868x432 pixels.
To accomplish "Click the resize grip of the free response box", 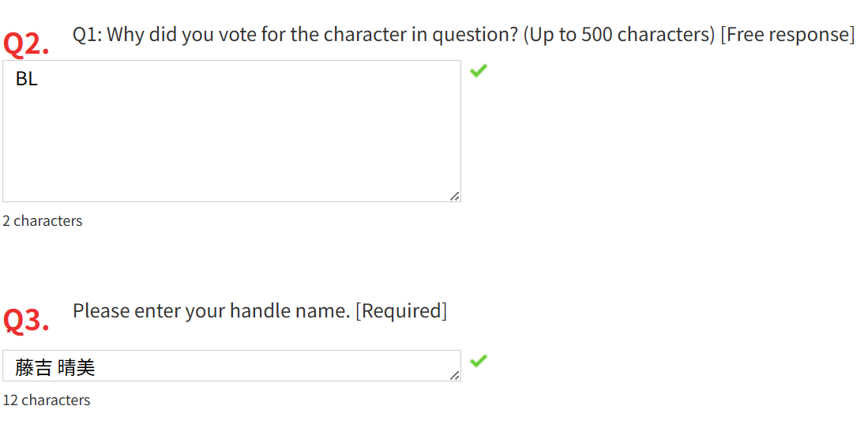I will [454, 196].
